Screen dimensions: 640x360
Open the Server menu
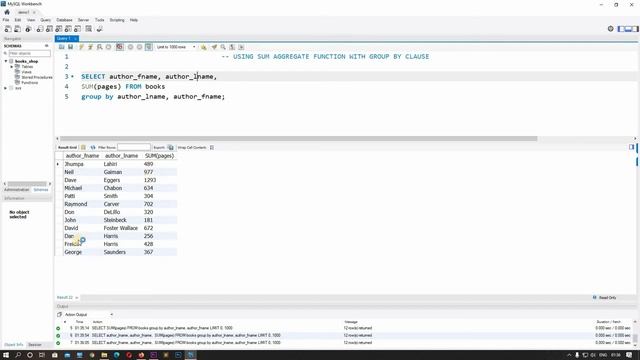[83, 20]
